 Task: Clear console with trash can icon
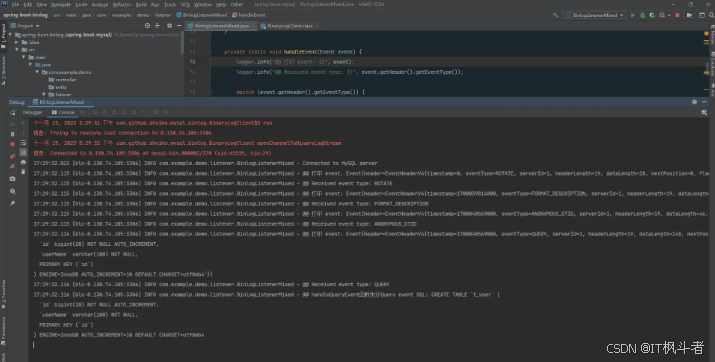(23, 172)
